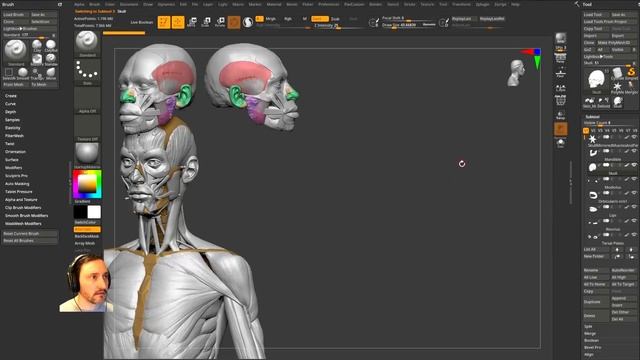
Task: Select the Deltoid tool thumbnail
Action: 603,101
